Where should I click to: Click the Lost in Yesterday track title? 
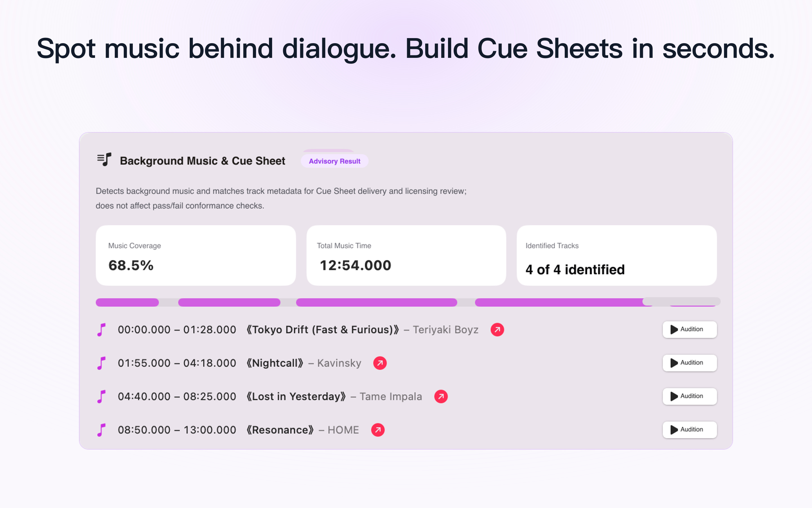[x=296, y=397]
